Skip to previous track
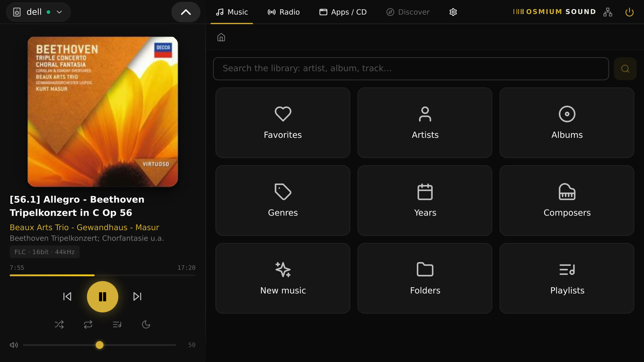This screenshot has width=644, height=362. 67,297
